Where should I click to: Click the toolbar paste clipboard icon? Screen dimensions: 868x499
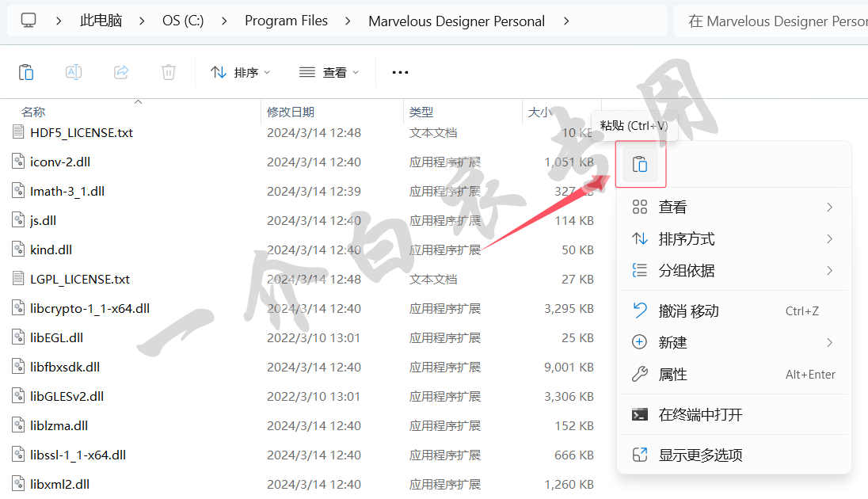point(26,72)
